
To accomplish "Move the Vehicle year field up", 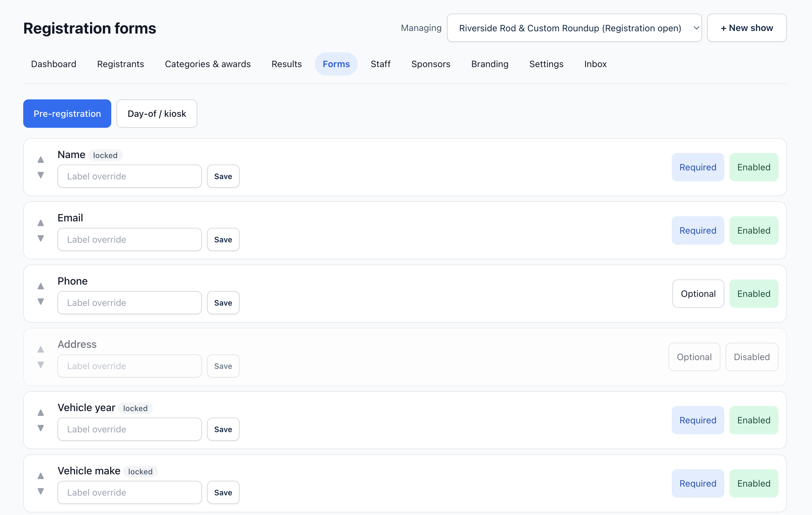I will (40, 412).
